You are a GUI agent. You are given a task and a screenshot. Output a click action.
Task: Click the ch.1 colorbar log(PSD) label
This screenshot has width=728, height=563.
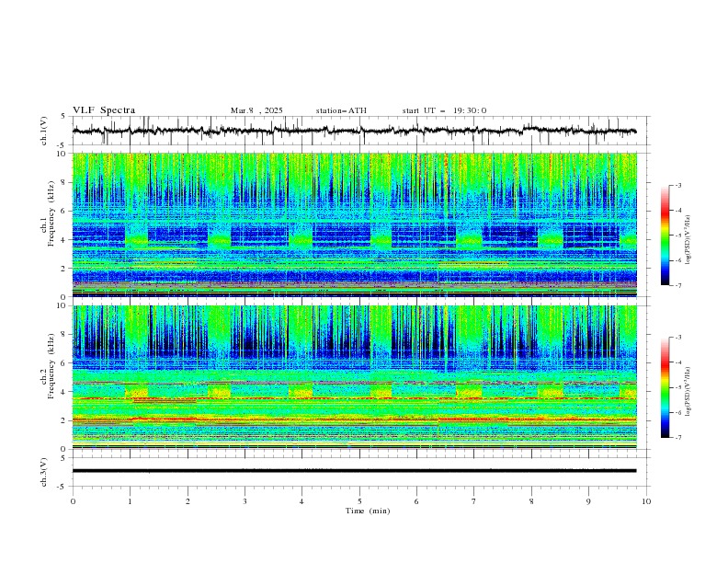[688, 240]
